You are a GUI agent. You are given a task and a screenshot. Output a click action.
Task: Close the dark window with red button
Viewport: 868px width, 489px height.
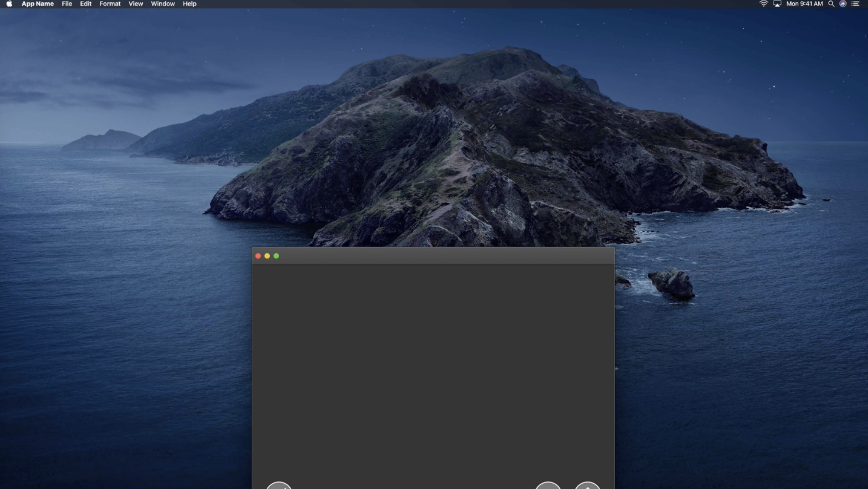pyautogui.click(x=258, y=256)
